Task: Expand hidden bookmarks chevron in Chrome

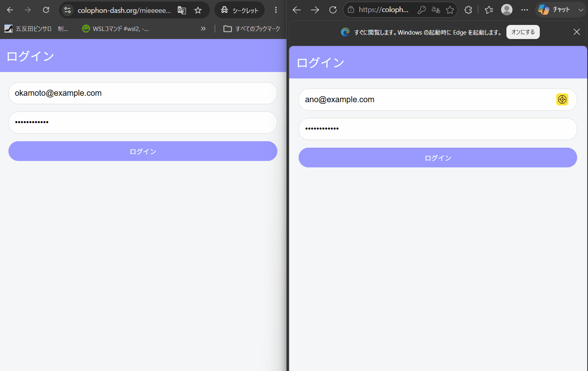Action: (203, 29)
